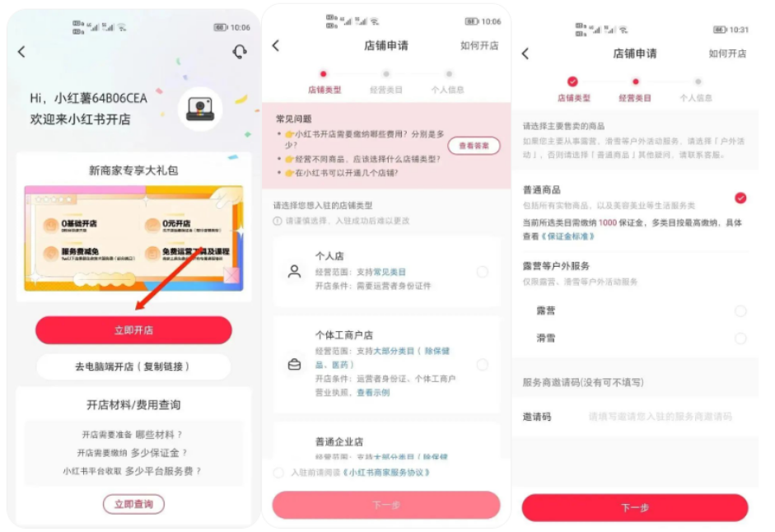Tap the 立即开店 button
Image resolution: width=775 pixels, height=532 pixels.
tap(133, 329)
